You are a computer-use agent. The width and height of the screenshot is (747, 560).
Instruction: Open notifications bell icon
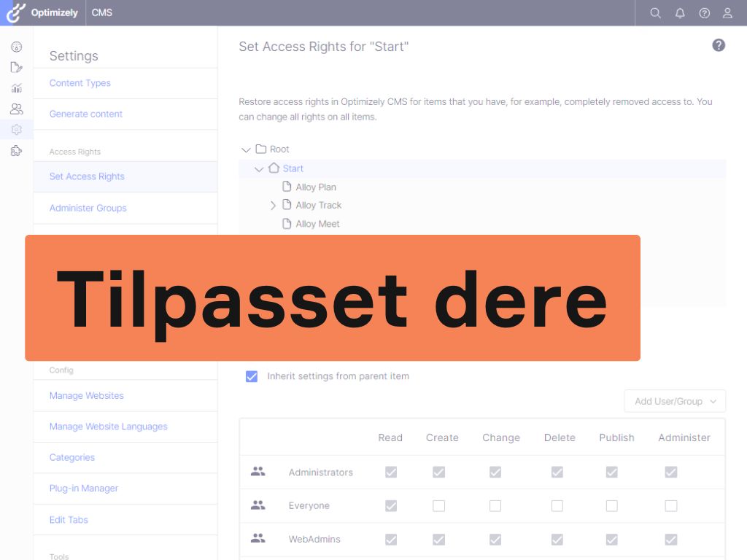tap(680, 13)
